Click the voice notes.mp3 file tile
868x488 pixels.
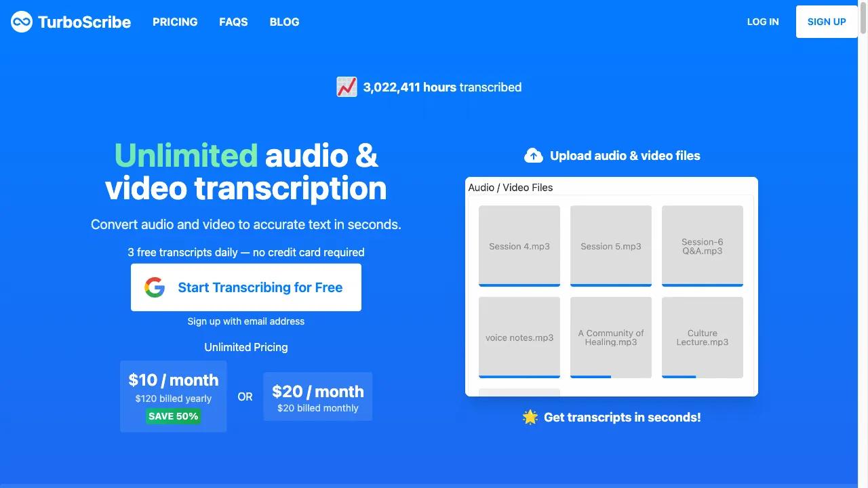click(519, 338)
